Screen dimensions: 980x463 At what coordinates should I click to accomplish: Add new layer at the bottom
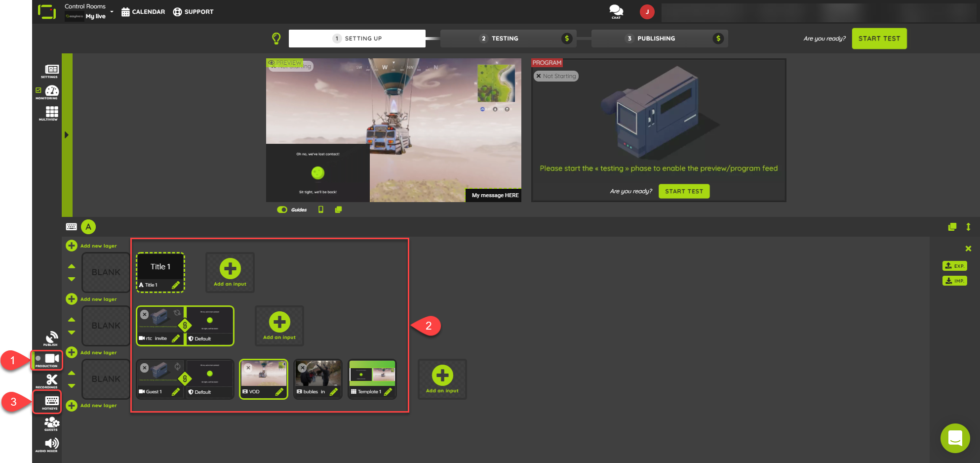pyautogui.click(x=92, y=406)
